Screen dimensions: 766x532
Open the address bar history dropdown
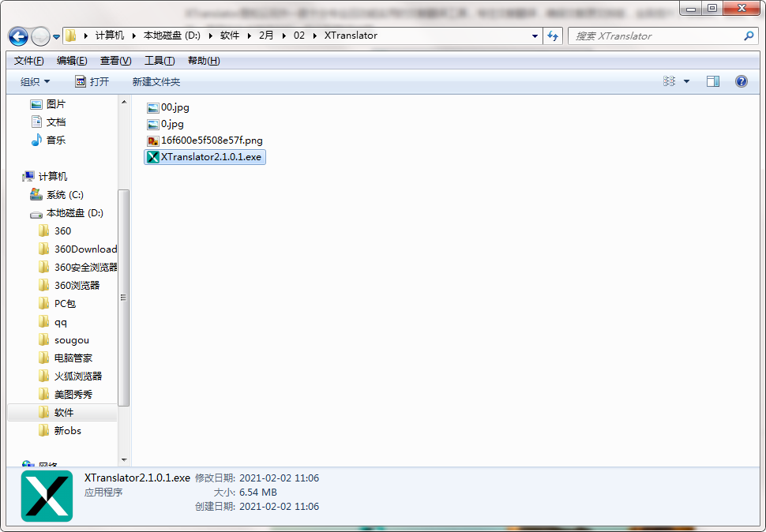[535, 36]
